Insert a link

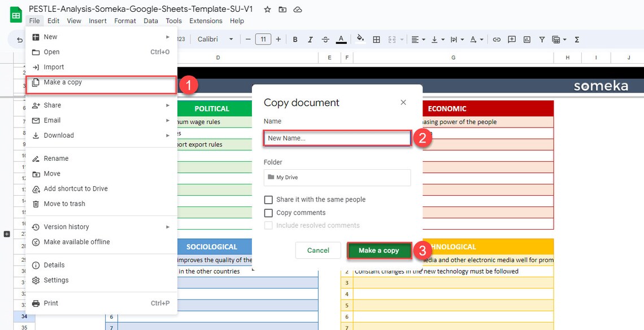[x=497, y=39]
